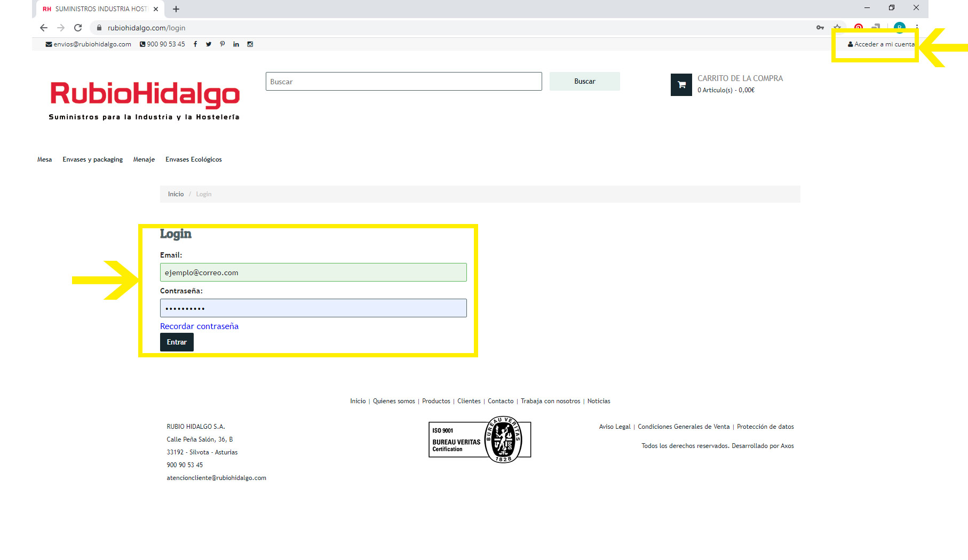The height and width of the screenshot is (560, 968).
Task: Click the Calle Peña Salón, 36, B address
Action: 200,439
